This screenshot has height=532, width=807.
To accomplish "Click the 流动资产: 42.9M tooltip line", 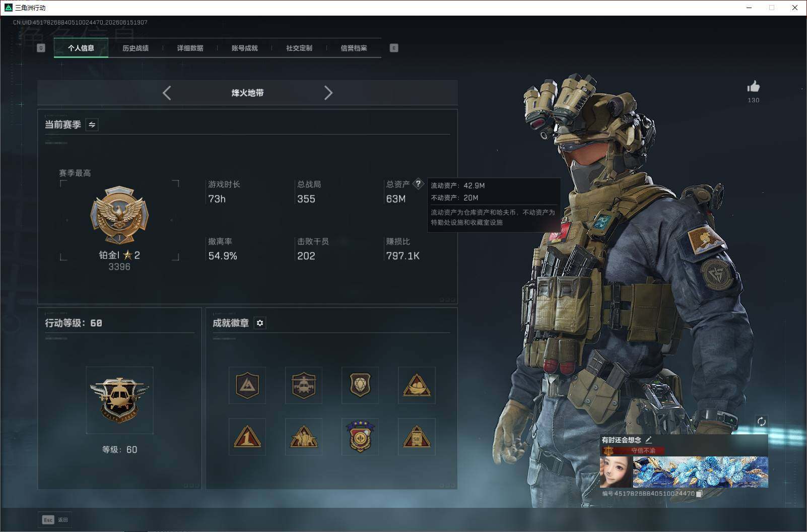I will 458,185.
